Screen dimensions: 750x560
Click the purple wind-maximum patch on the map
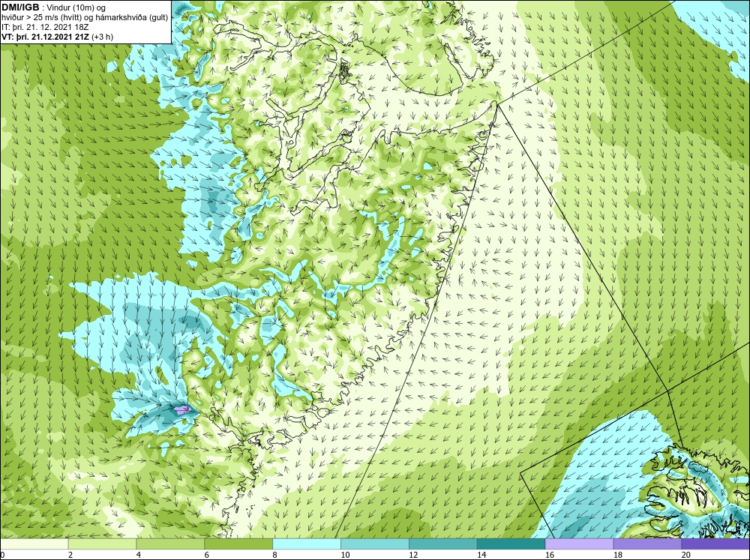[x=181, y=409]
